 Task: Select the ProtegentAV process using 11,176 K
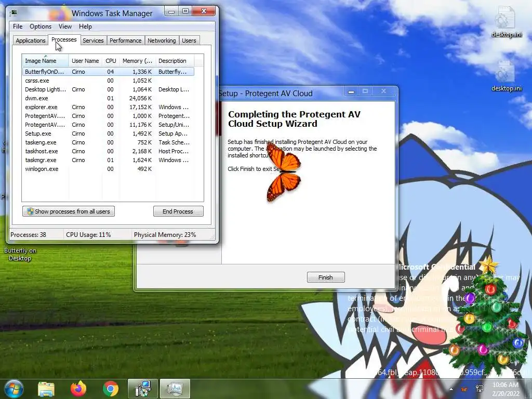[x=108, y=125]
